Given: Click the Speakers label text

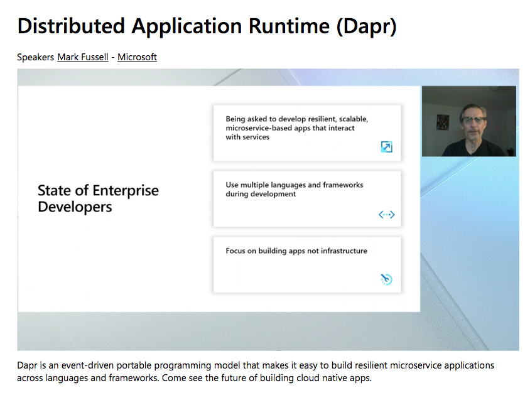Looking at the screenshot, I should click(x=35, y=57).
